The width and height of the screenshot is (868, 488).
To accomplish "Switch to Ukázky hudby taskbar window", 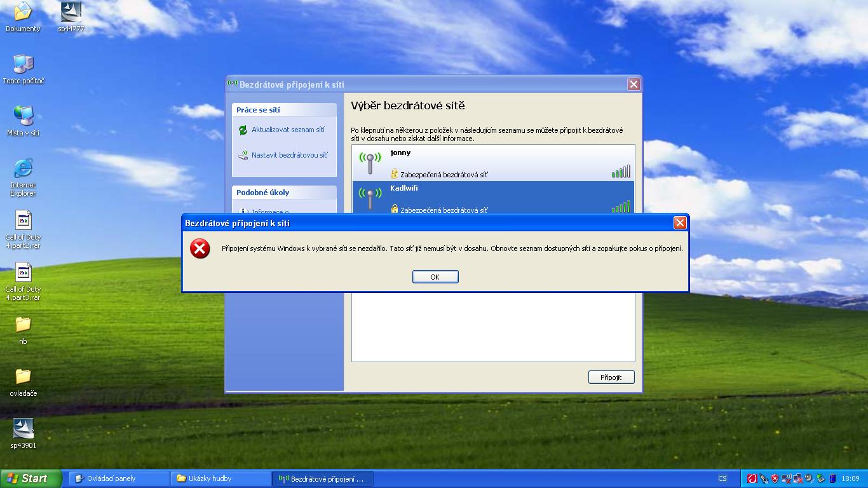I will point(220,478).
